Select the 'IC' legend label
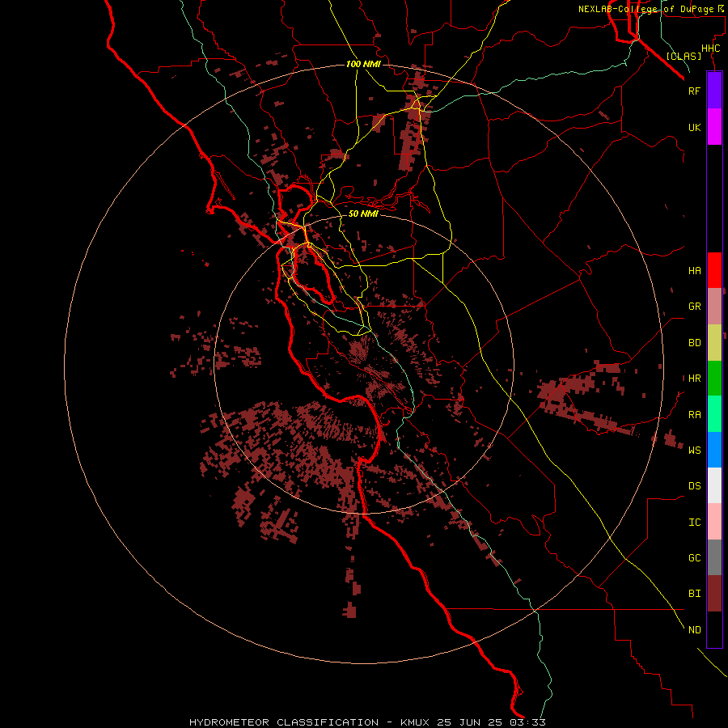The image size is (728, 728). click(x=694, y=522)
